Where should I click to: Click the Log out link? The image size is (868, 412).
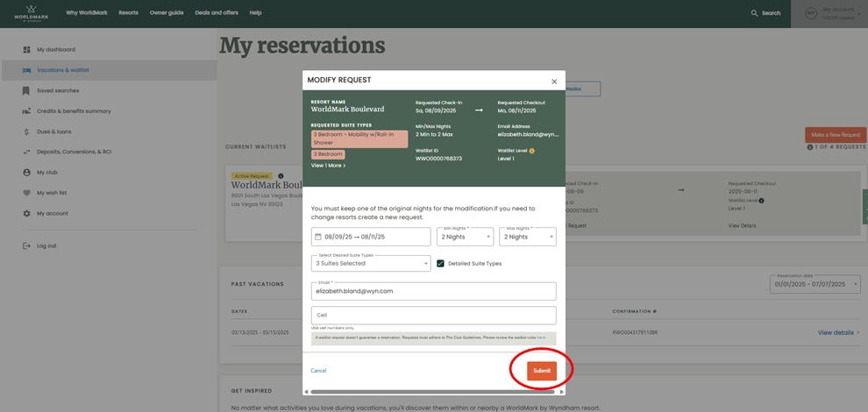click(x=46, y=245)
